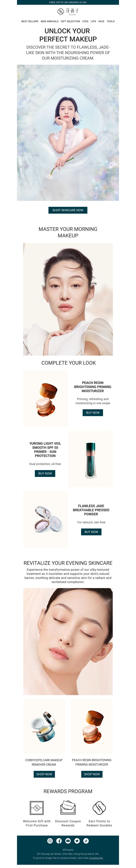Viewport: 136px width, 868px height.
Task: Open the Twitter icon in footer
Action: point(77,841)
